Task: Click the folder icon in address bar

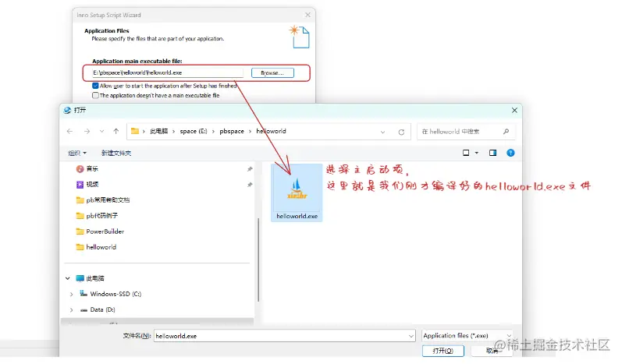Action: (135, 131)
